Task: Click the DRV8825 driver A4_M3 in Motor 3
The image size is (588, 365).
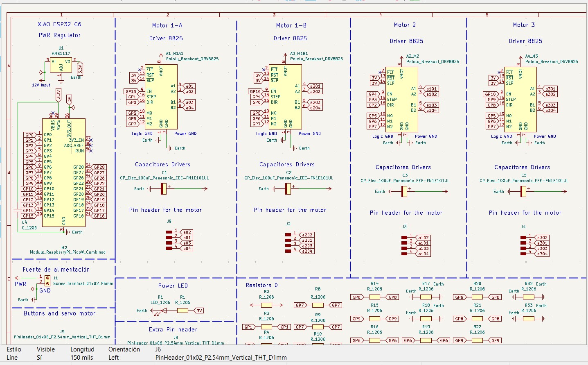Action: 520,100
